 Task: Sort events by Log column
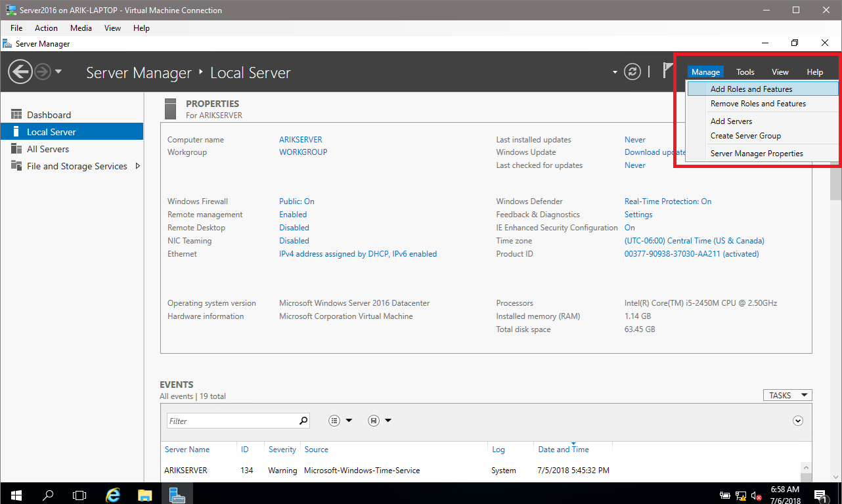coord(499,450)
